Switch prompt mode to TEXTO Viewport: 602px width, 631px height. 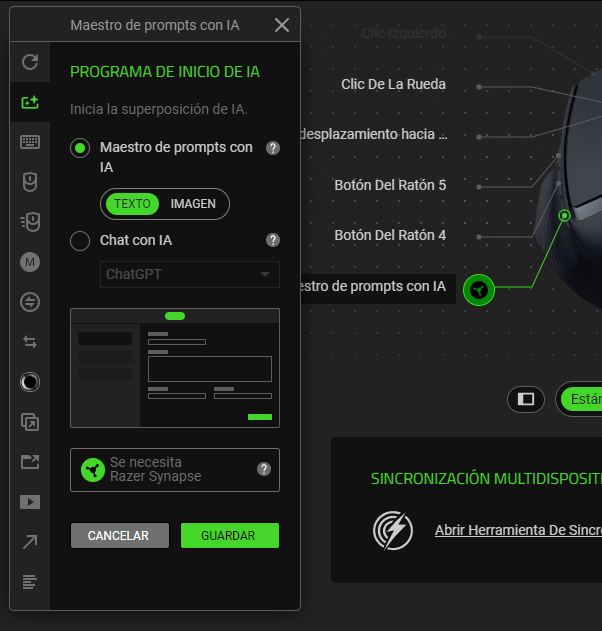pos(132,204)
